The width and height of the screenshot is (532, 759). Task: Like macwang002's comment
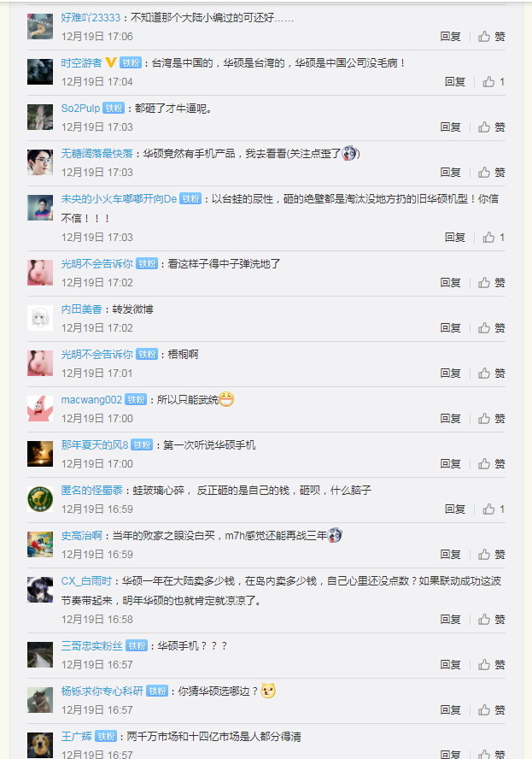point(491,419)
